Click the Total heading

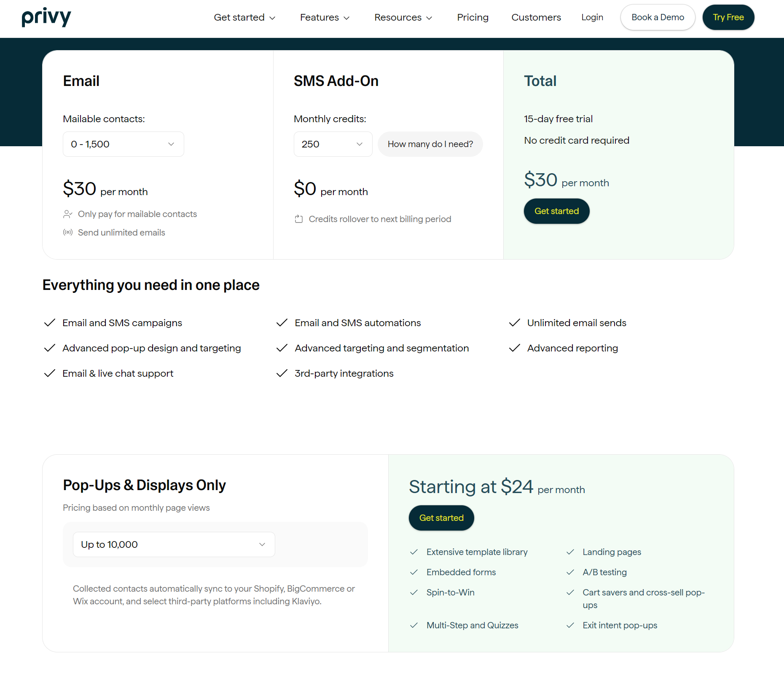click(x=540, y=81)
